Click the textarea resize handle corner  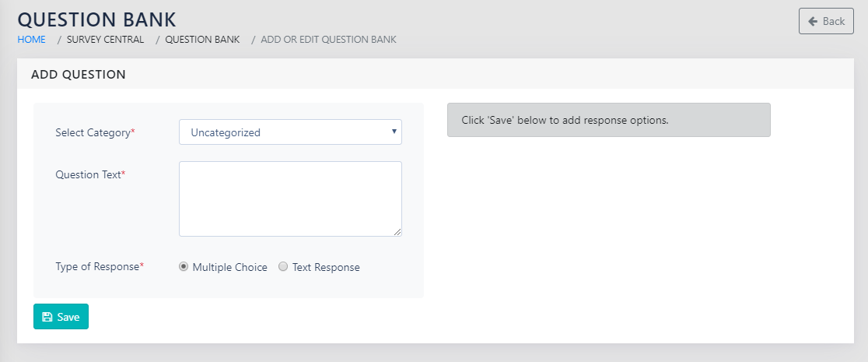tap(397, 232)
